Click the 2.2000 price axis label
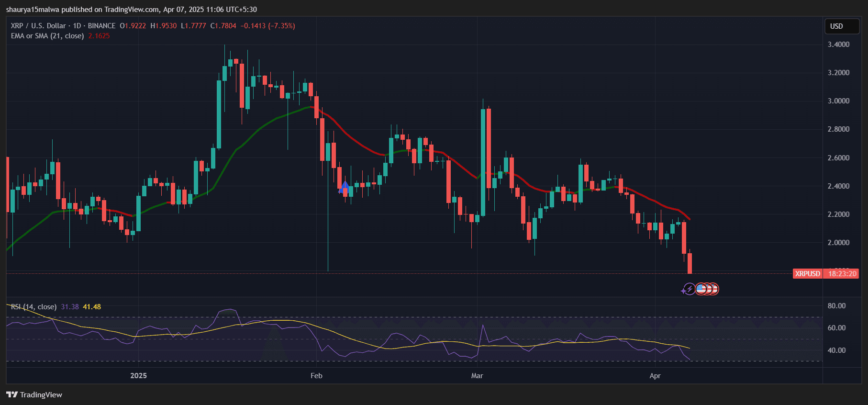The height and width of the screenshot is (405, 868). click(838, 214)
